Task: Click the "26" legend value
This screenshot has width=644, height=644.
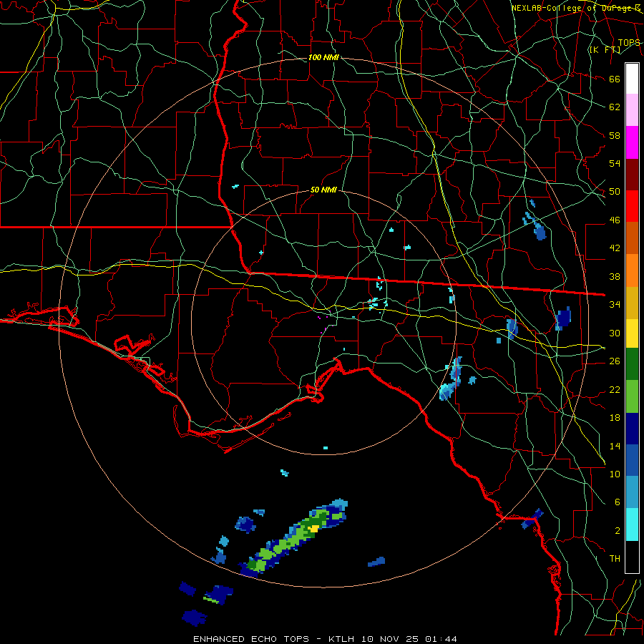Action: (x=615, y=361)
